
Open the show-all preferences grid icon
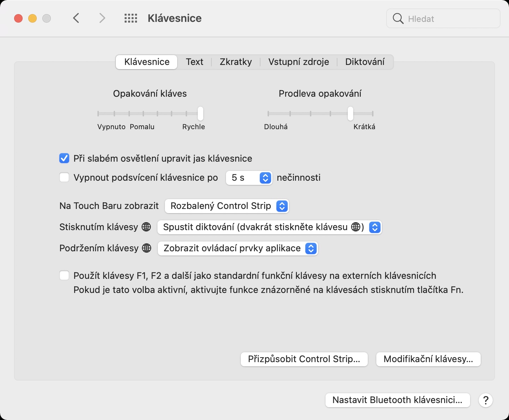[x=131, y=18]
